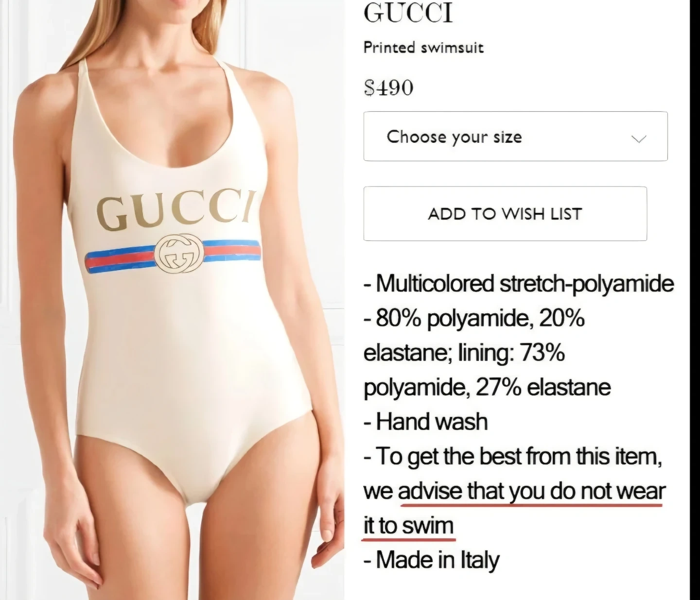Click the ADD TO WISH LIST button
Image resolution: width=700 pixels, height=600 pixels.
pyautogui.click(x=505, y=214)
